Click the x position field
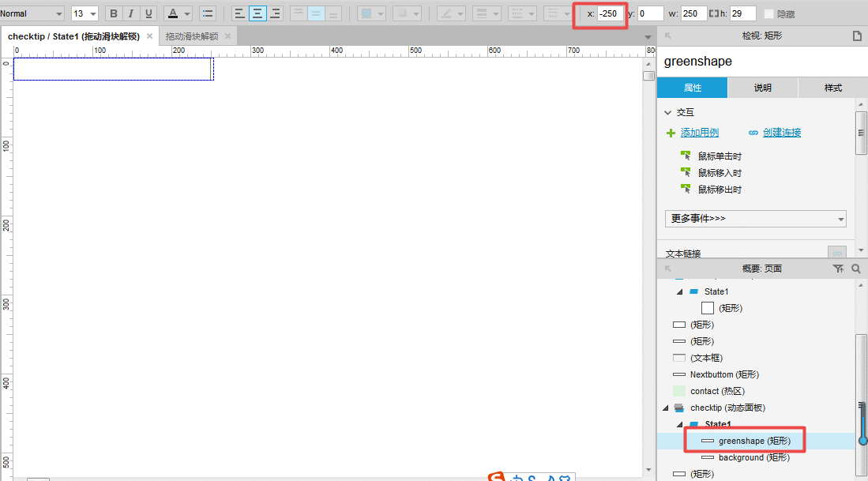Image resolution: width=868 pixels, height=481 pixels. pyautogui.click(x=611, y=13)
